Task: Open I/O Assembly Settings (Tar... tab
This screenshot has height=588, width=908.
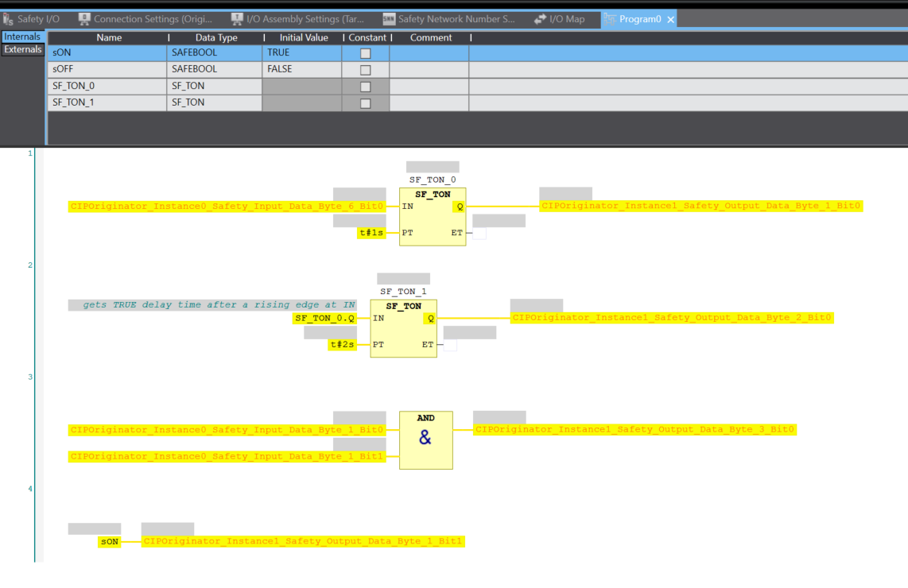Action: pos(298,19)
